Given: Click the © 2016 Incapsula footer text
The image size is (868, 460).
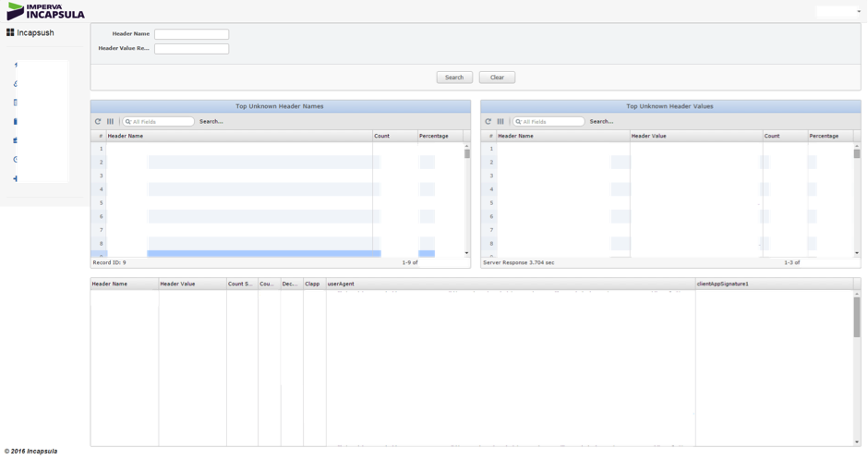Looking at the screenshot, I should (x=31, y=451).
